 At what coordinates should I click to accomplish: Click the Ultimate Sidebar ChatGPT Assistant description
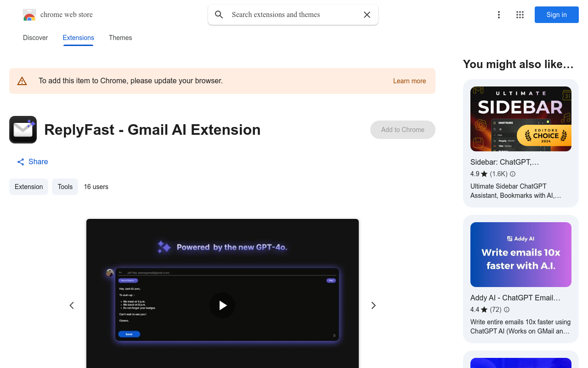coord(516,191)
